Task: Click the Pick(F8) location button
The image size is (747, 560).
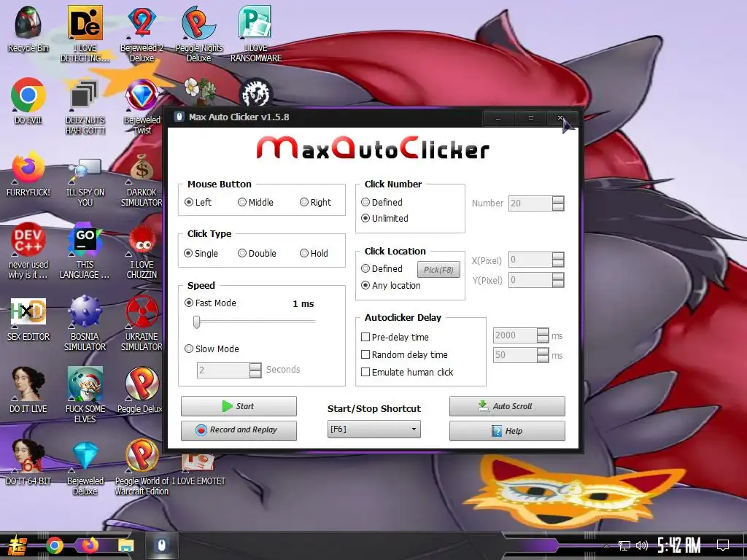Action: [438, 270]
